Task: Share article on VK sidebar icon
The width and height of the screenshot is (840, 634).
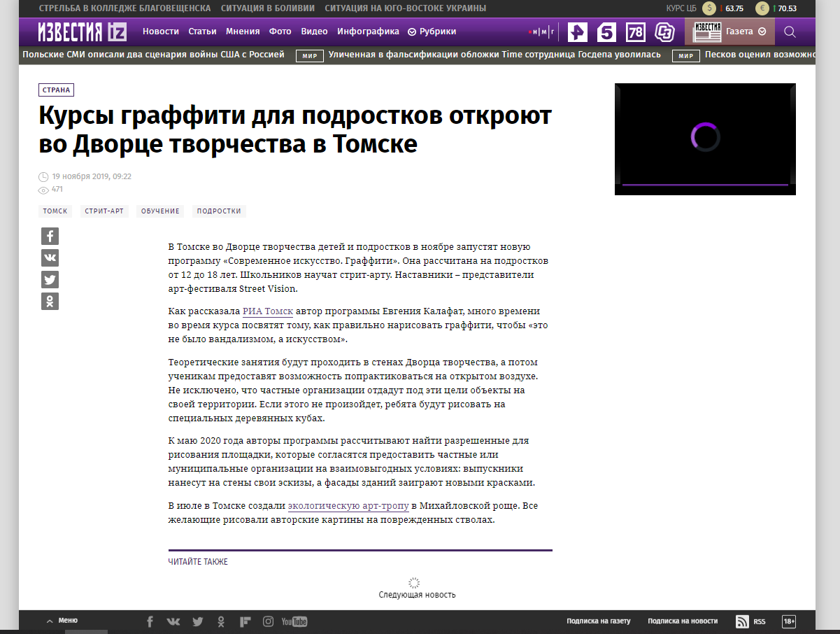Action: point(50,258)
